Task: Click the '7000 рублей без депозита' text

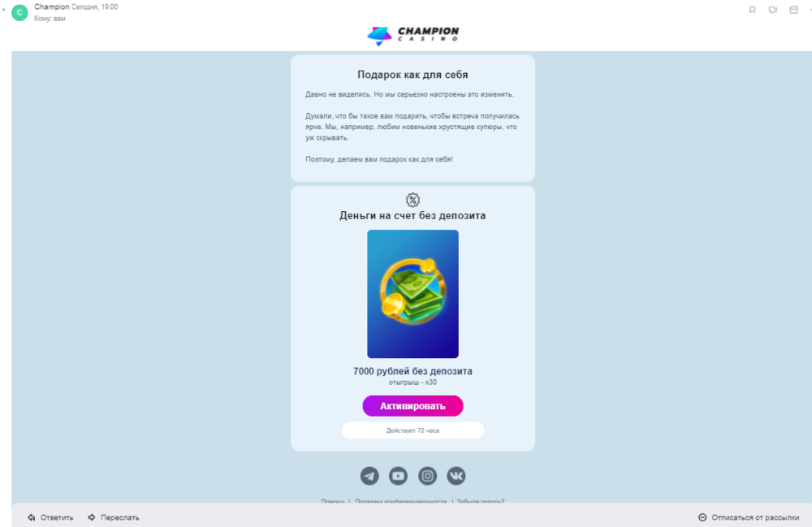Action: click(412, 371)
